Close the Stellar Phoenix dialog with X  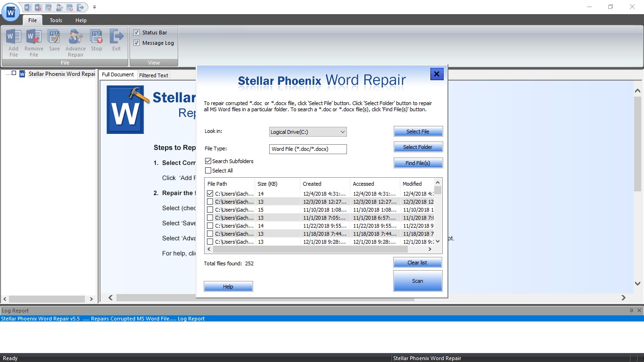click(x=437, y=74)
